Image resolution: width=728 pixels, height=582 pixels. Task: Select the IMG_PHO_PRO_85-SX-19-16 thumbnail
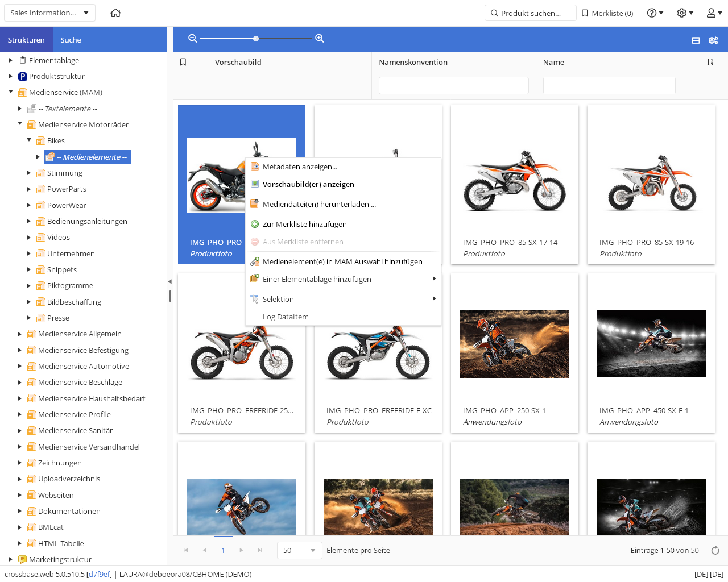(651, 185)
